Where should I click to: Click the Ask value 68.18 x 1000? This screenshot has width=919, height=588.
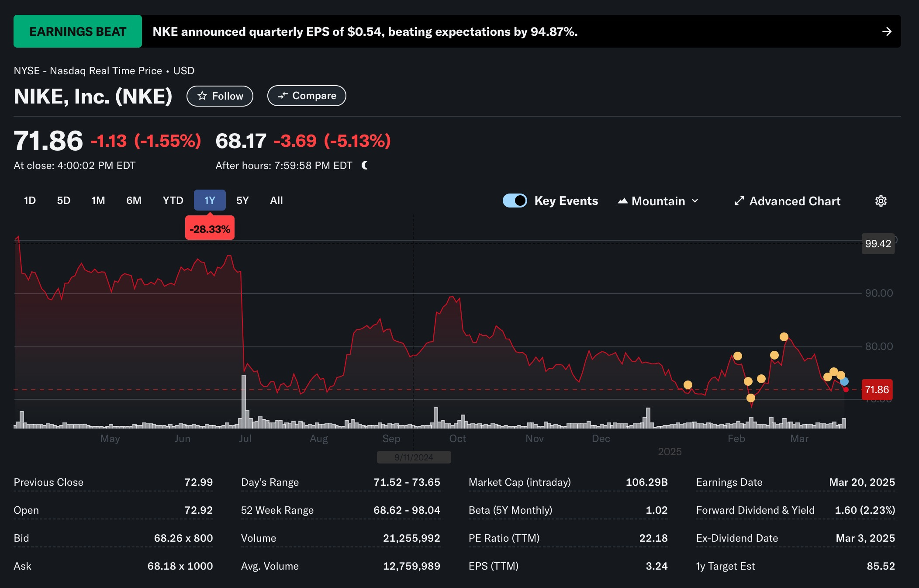pos(180,566)
